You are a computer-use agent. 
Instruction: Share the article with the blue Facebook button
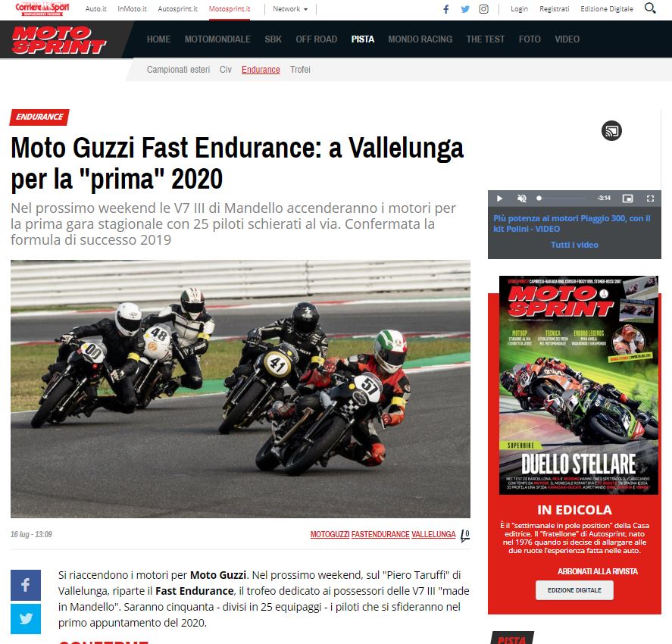click(x=26, y=585)
